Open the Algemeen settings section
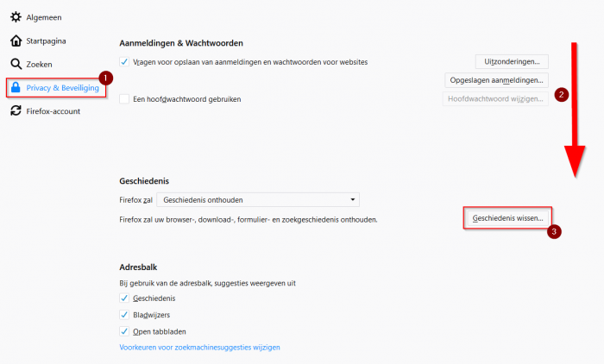The height and width of the screenshot is (364, 604). click(44, 17)
